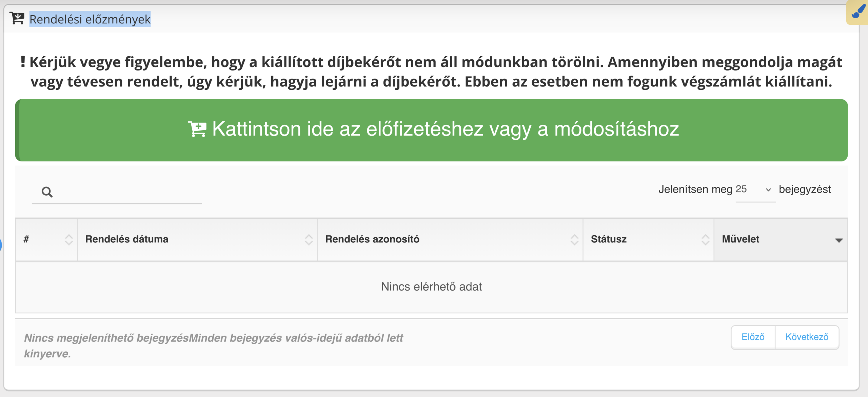Select the Rendelési előzmények highlighted title
Screen dimensions: 868x397
[90, 19]
